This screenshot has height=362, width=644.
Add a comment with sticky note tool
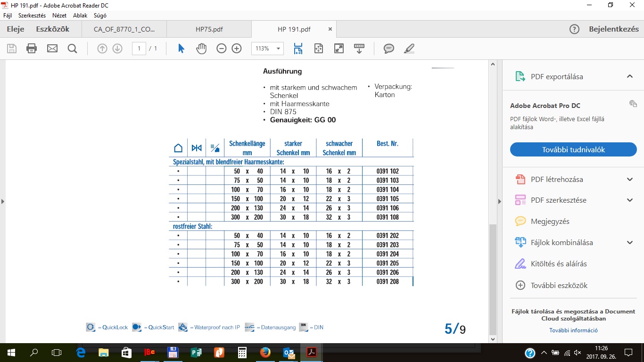(x=388, y=49)
